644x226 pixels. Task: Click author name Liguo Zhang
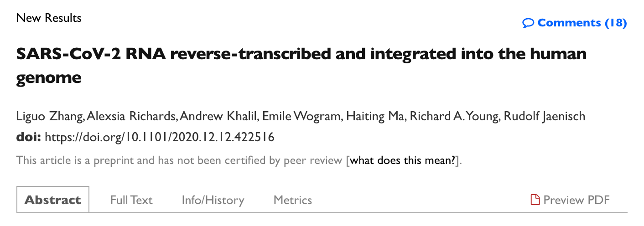(x=50, y=116)
